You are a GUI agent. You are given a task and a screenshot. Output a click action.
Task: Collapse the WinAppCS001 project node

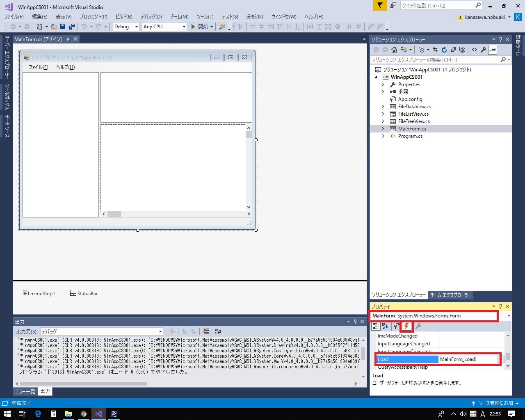376,77
